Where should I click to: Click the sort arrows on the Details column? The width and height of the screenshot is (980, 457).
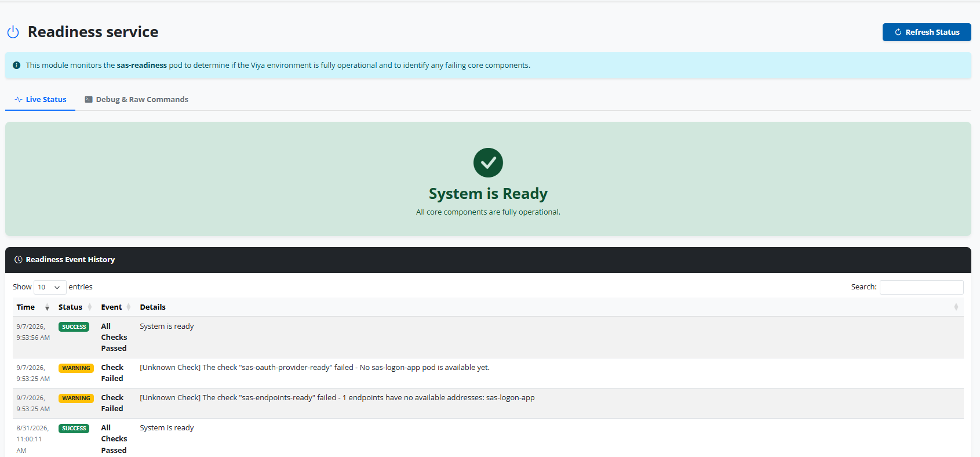pos(956,307)
